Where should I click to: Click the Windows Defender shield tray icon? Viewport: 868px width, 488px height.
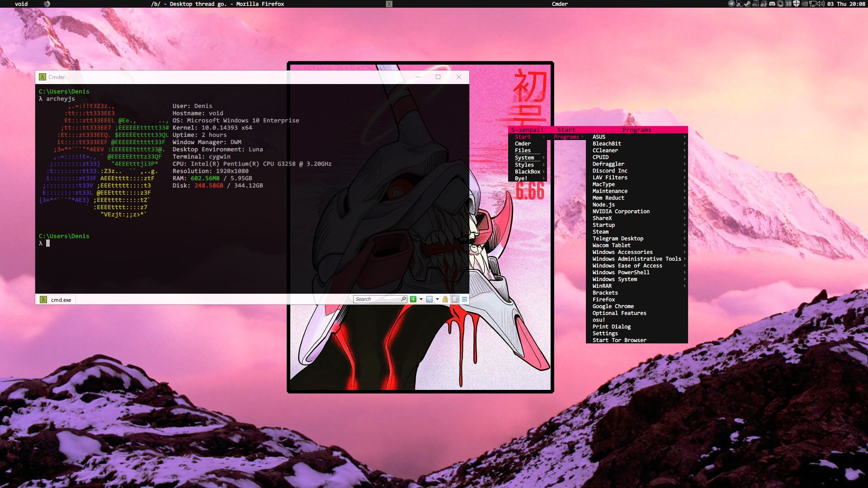[x=796, y=4]
